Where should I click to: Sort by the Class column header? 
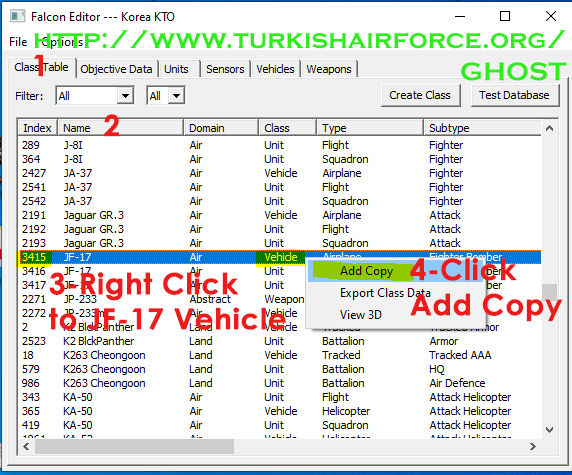[x=287, y=128]
